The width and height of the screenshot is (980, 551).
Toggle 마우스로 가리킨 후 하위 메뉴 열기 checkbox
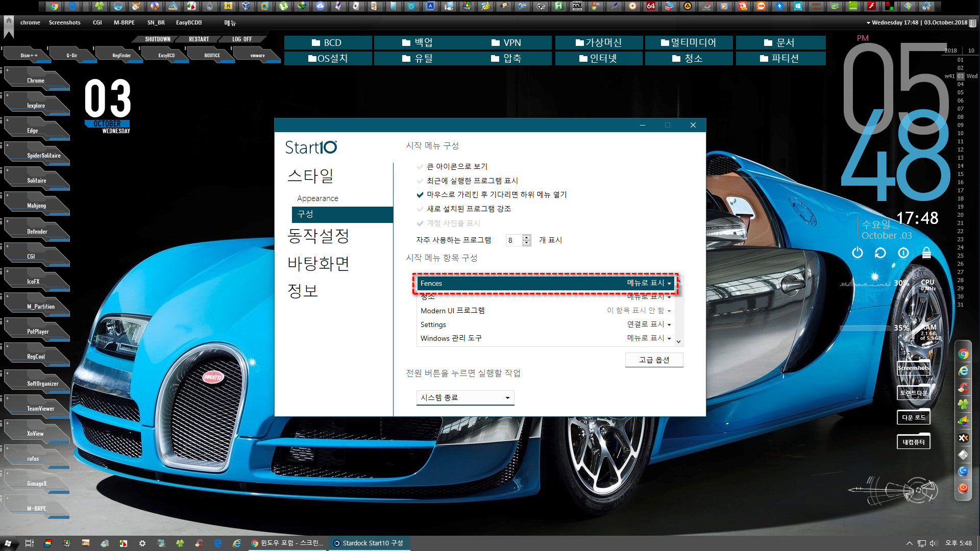click(420, 195)
